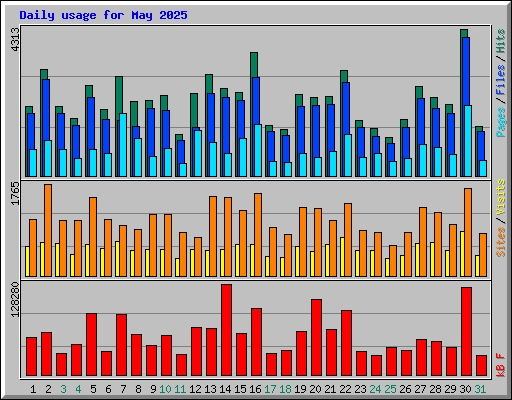This screenshot has height=400, width=512.
Task: Click the red KB bar for day 30
Action: (x=467, y=332)
